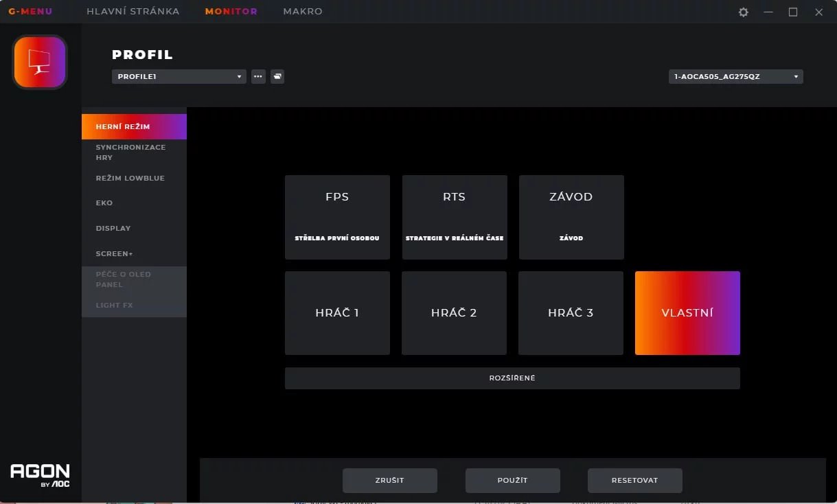Choose the HRÁČ 2 gamer profile
Viewport: 837px width, 504px height.
tap(454, 313)
